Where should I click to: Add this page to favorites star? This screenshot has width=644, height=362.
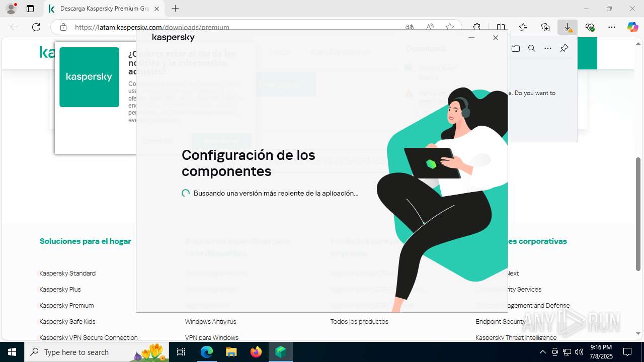[x=450, y=27]
